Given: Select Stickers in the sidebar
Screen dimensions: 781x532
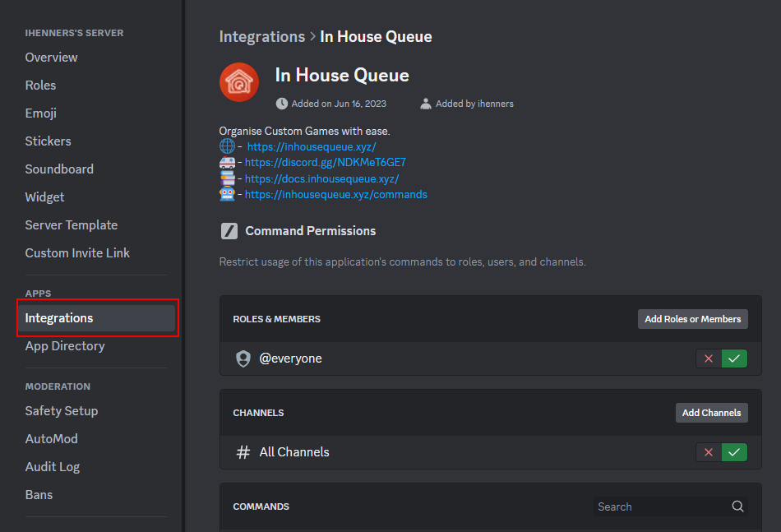Looking at the screenshot, I should click(x=48, y=141).
